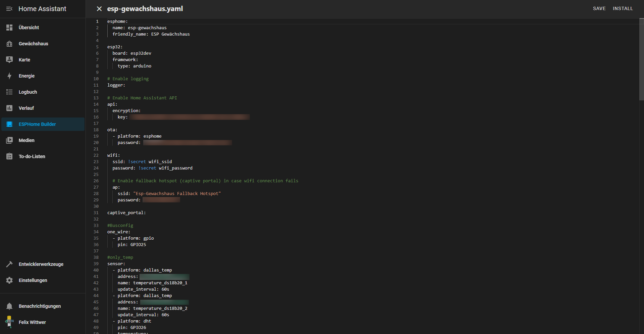Close the esp-gewachshaus.yaml editor
The width and height of the screenshot is (644, 334).
coord(99,9)
